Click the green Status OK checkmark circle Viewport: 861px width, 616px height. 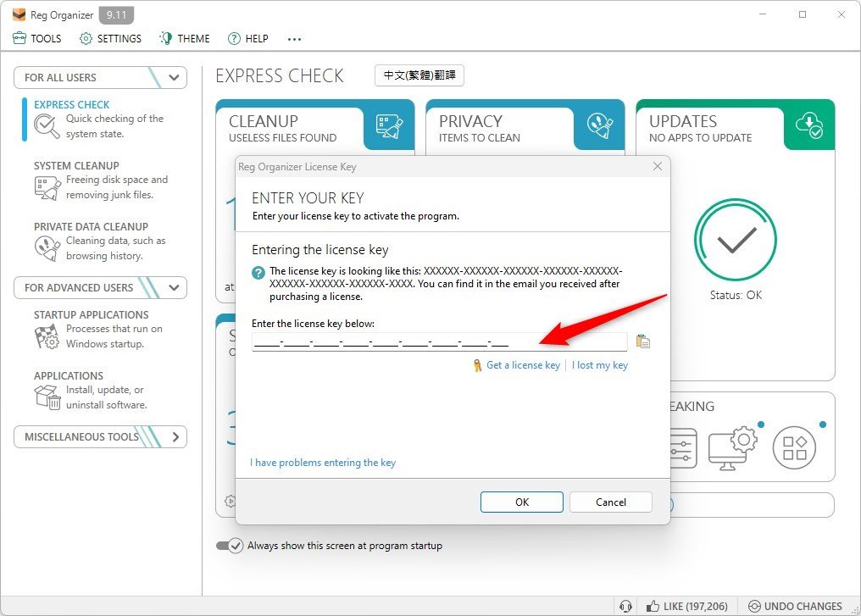pyautogui.click(x=736, y=240)
